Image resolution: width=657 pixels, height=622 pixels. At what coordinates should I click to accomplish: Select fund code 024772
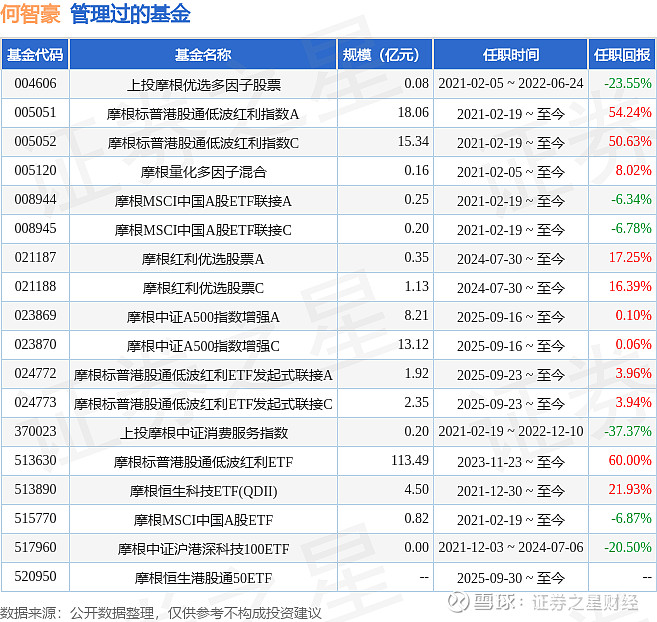pyautogui.click(x=35, y=373)
